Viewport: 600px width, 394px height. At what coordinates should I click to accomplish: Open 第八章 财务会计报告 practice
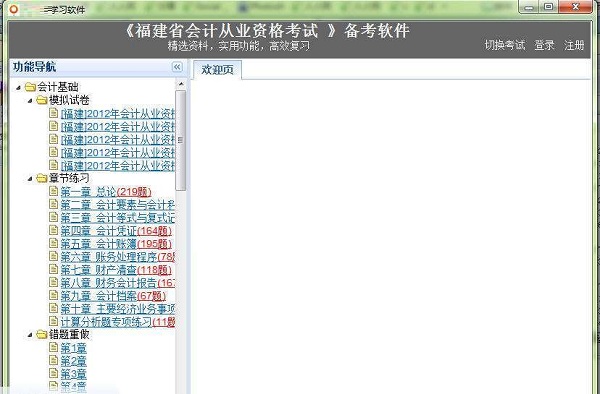[117, 283]
